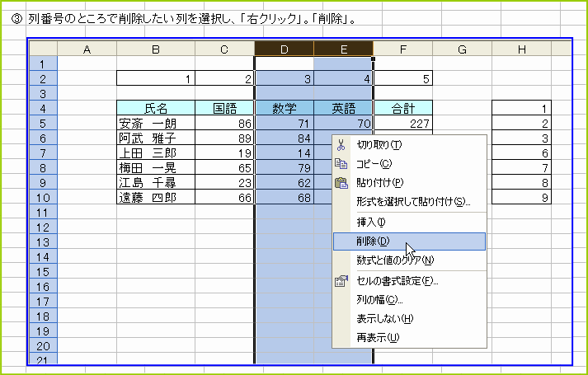The image size is (588, 375).
Task: Click the 国語 header cell
Action: pos(224,108)
